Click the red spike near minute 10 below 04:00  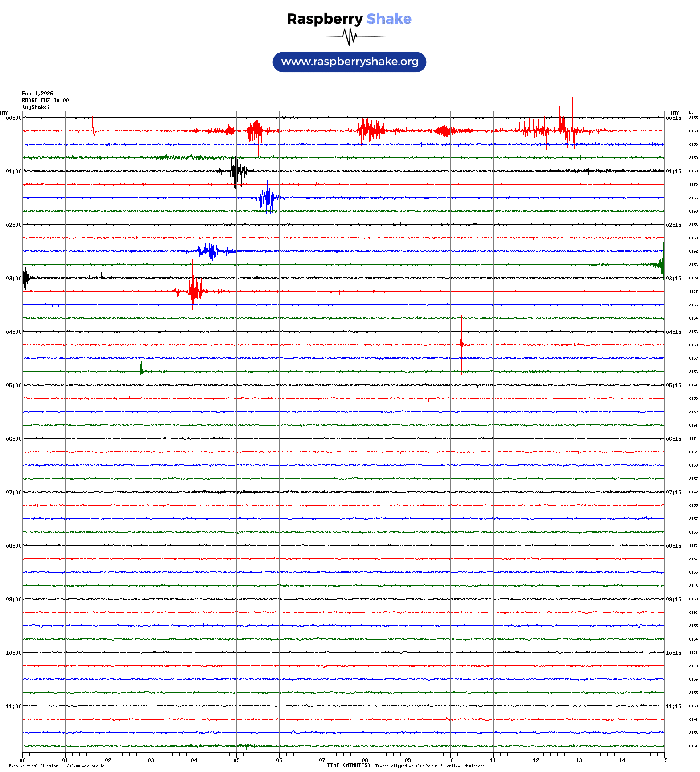(461, 344)
